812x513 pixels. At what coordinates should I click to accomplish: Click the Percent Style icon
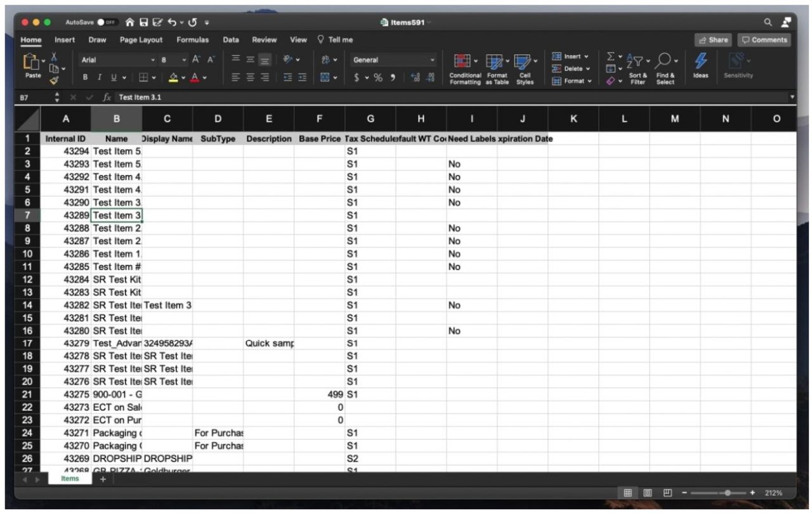point(378,77)
